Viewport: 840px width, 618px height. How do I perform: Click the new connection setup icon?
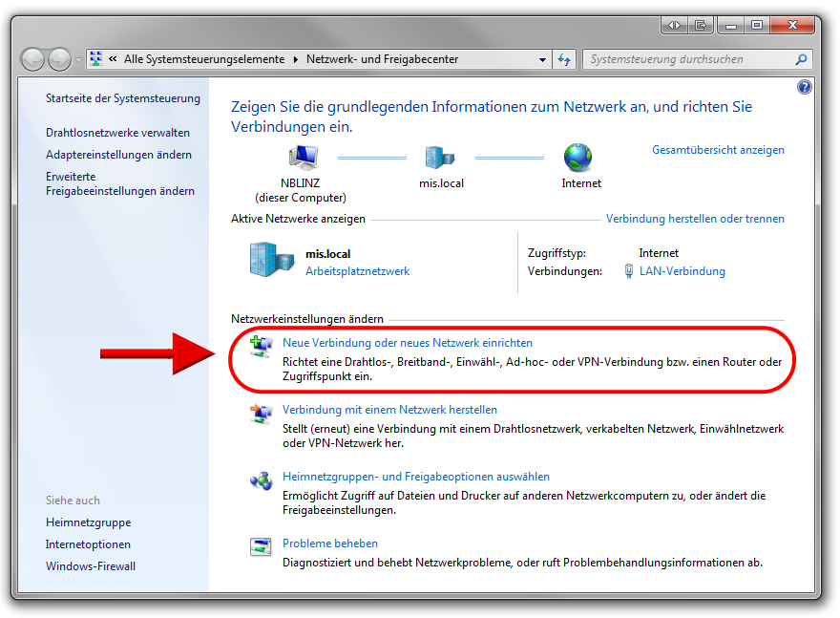[x=260, y=348]
